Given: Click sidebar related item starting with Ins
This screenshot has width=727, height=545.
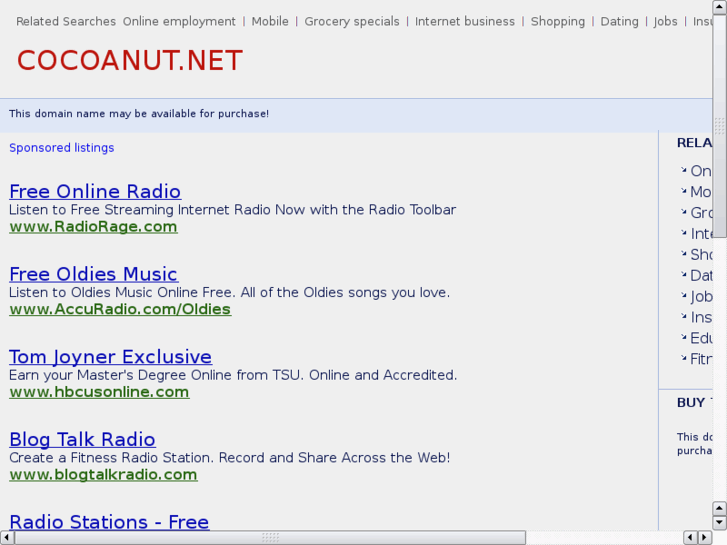Looking at the screenshot, I should coord(701,317).
